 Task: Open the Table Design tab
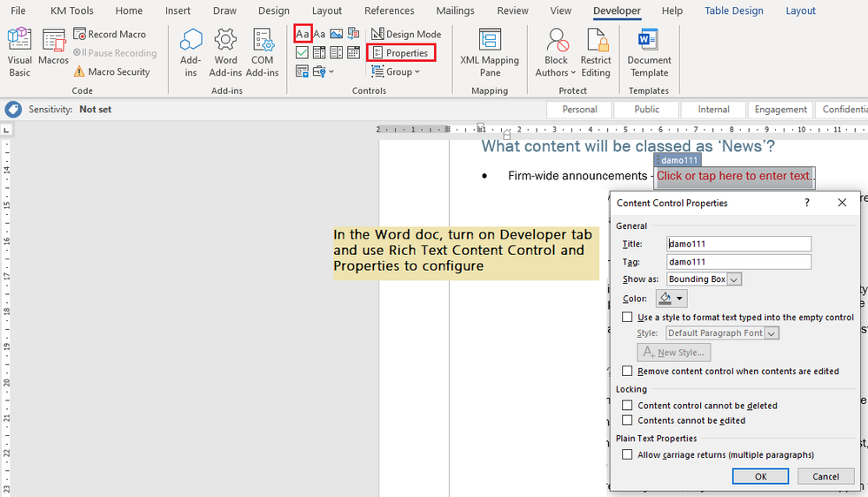[734, 10]
